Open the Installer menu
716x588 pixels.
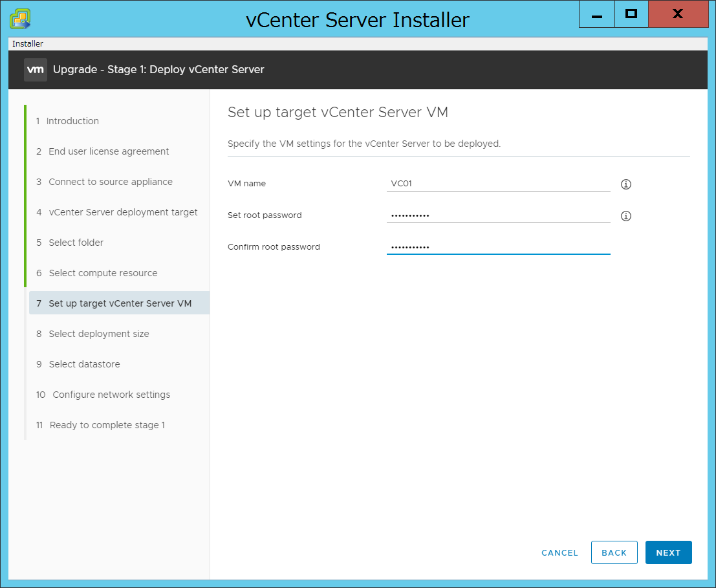[27, 43]
